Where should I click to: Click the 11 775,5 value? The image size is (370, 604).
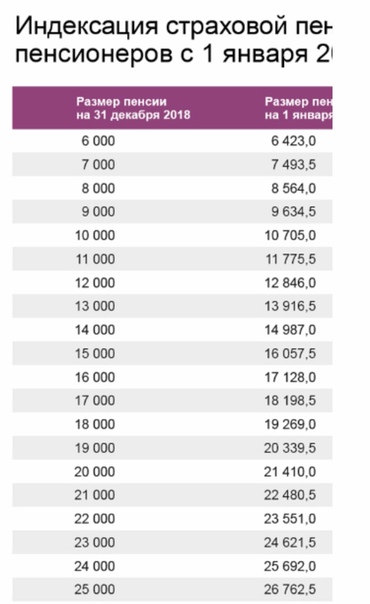click(x=290, y=259)
